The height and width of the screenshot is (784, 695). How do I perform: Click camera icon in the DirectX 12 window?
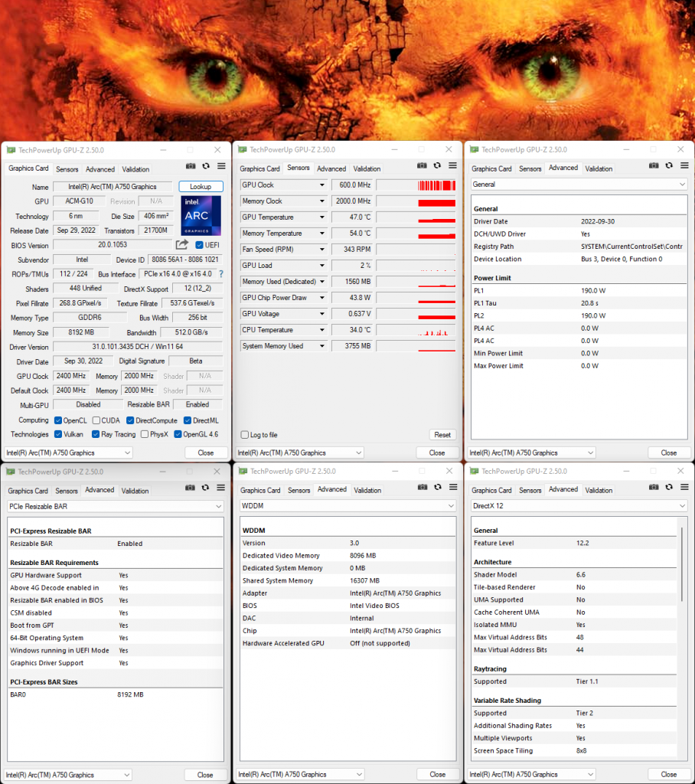[x=654, y=487]
